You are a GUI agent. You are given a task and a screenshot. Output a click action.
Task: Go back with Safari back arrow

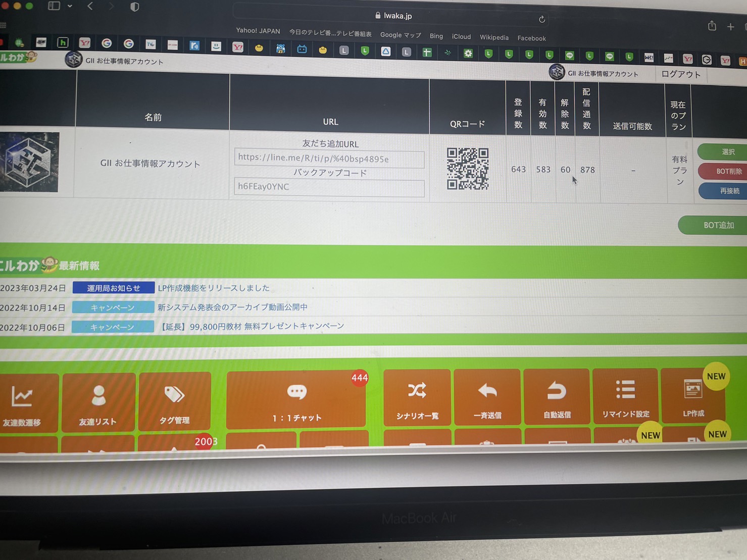90,7
